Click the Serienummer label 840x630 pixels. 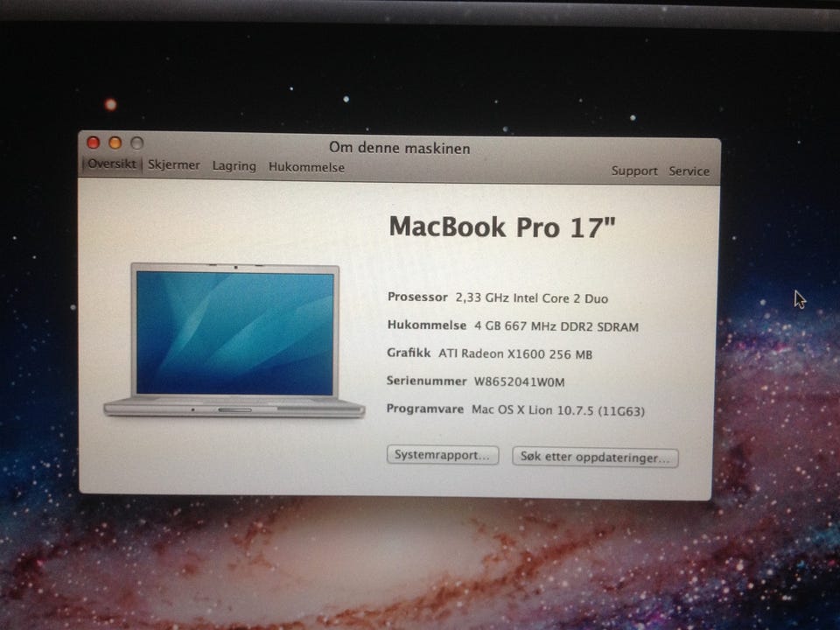pyautogui.click(x=426, y=381)
